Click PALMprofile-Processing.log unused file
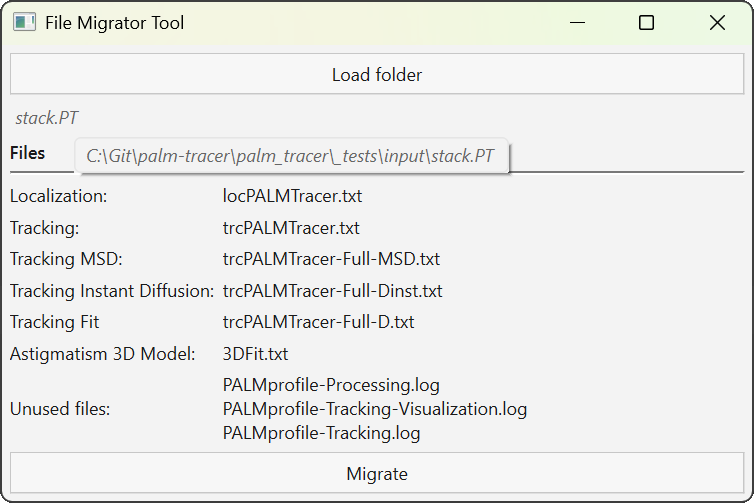This screenshot has height=503, width=754. tap(331, 385)
